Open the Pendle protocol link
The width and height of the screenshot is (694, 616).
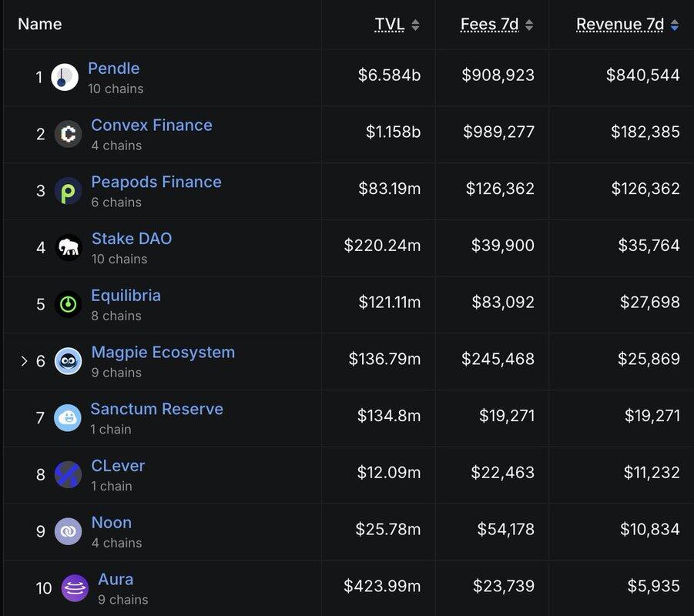pyautogui.click(x=113, y=69)
